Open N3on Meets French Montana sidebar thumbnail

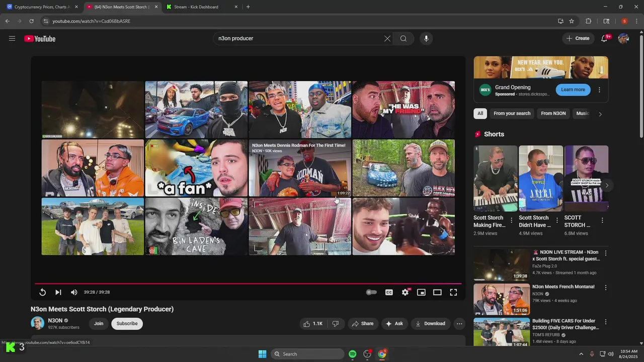502,299
